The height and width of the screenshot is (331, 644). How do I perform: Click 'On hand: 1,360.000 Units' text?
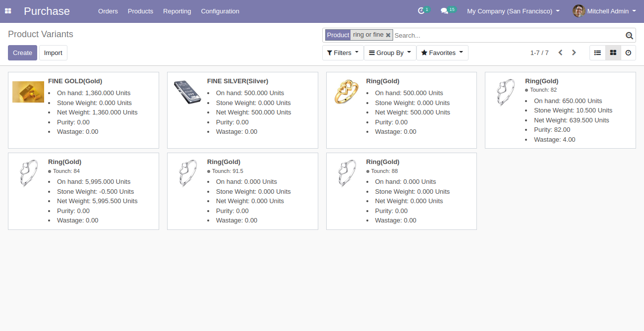pyautogui.click(x=94, y=93)
